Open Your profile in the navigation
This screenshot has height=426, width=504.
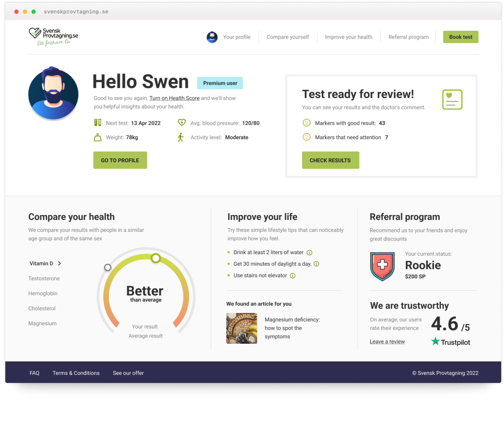[237, 37]
